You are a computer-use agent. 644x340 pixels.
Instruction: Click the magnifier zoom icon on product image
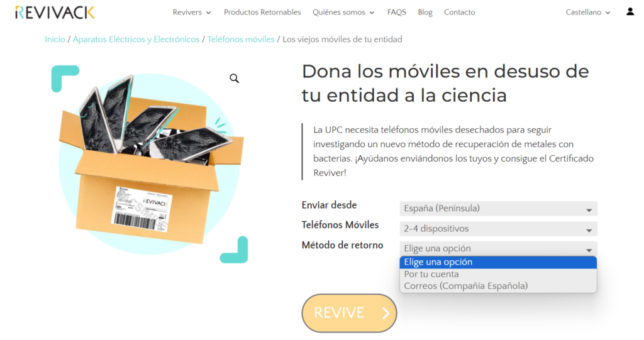click(234, 78)
